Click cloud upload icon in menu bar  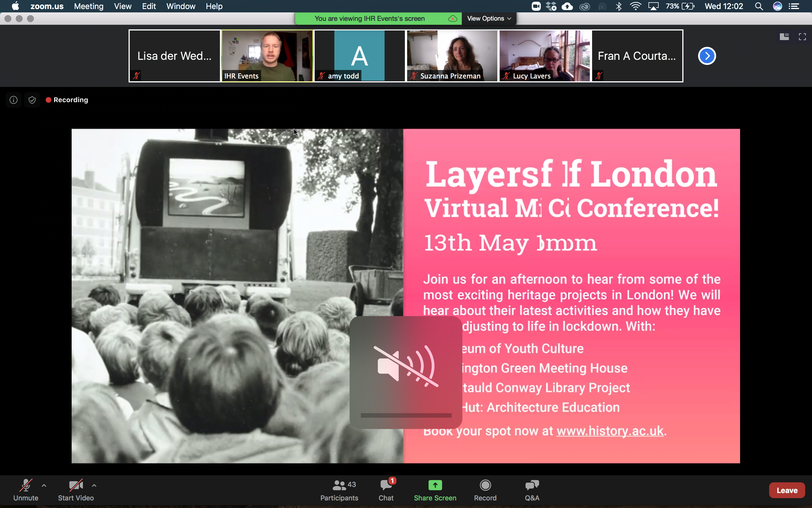coord(567,6)
